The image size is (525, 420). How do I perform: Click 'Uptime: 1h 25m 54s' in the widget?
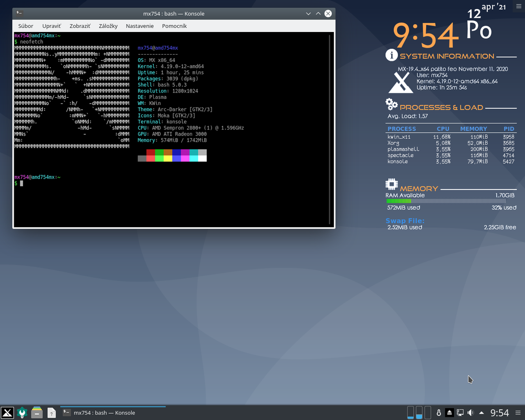pos(442,88)
